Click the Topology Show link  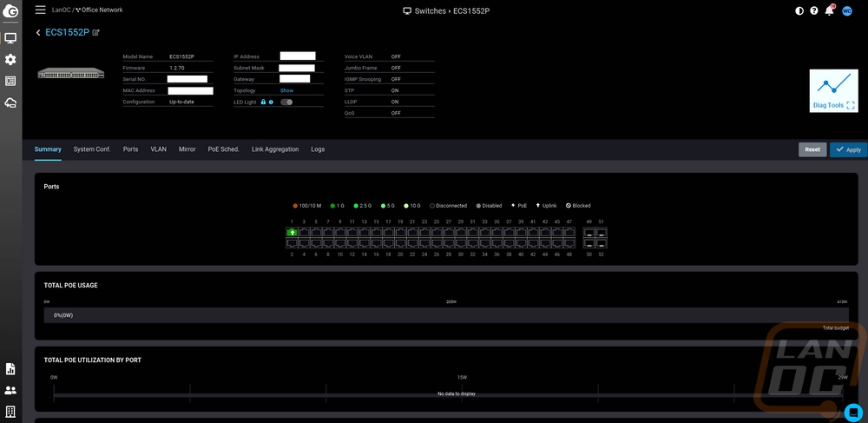click(x=286, y=90)
